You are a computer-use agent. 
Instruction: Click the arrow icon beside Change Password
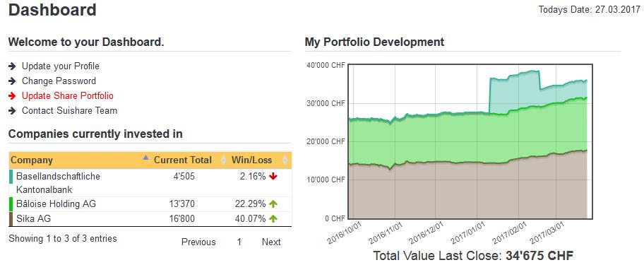click(12, 81)
